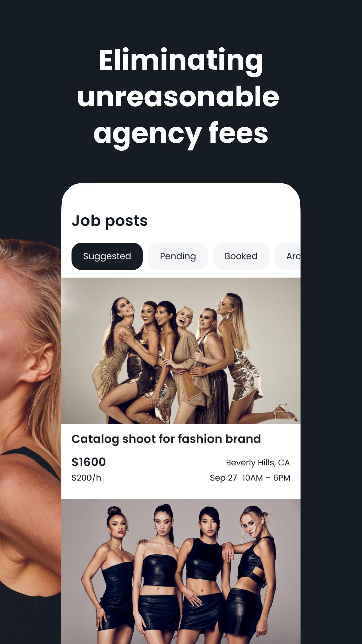Click the Job posts heading
The width and height of the screenshot is (362, 644).
pos(110,221)
